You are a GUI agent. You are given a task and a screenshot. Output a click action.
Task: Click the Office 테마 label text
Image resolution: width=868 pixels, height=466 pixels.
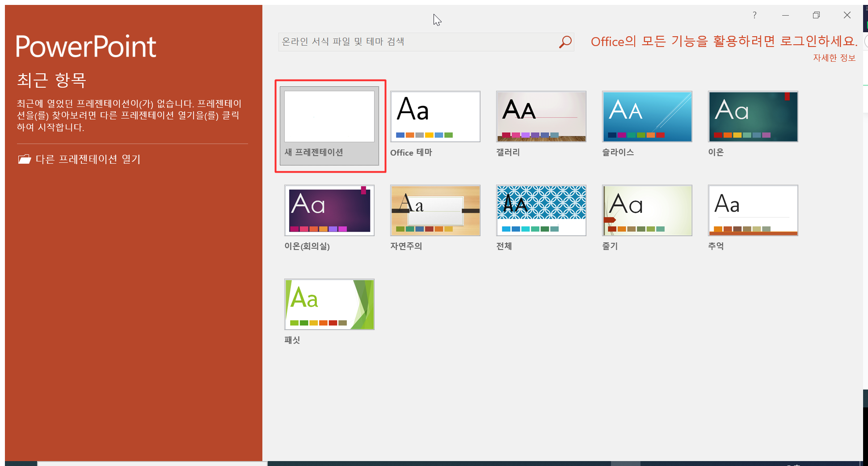point(411,153)
